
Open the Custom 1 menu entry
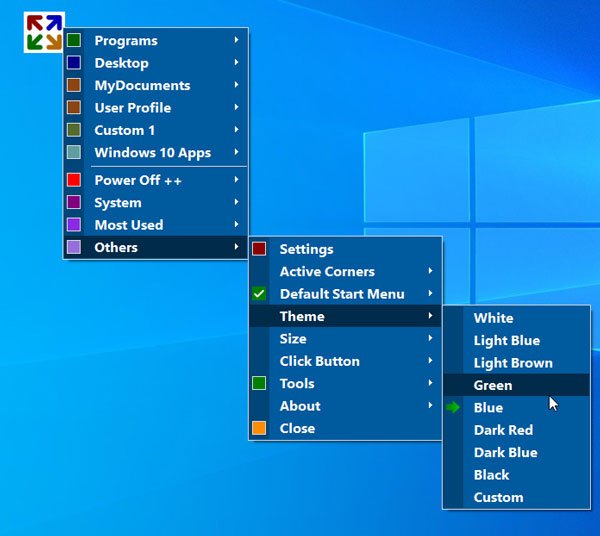(156, 130)
